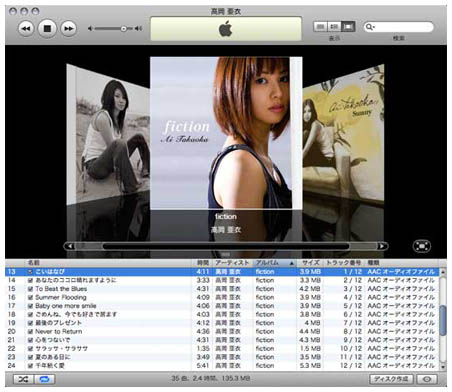The image size is (452, 392).
Task: Uncheck Never to Return checkbox
Action: (x=30, y=332)
